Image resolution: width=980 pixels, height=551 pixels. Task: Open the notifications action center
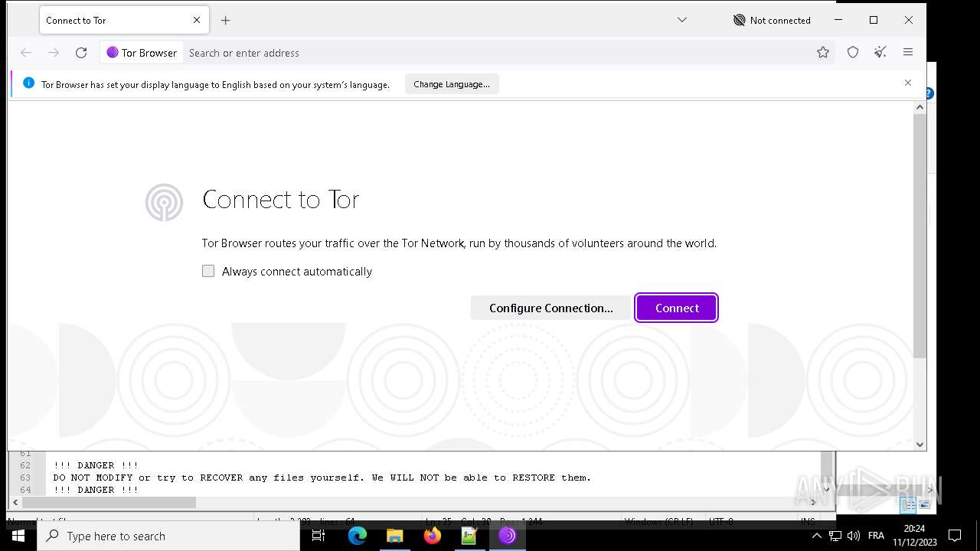[x=955, y=536]
